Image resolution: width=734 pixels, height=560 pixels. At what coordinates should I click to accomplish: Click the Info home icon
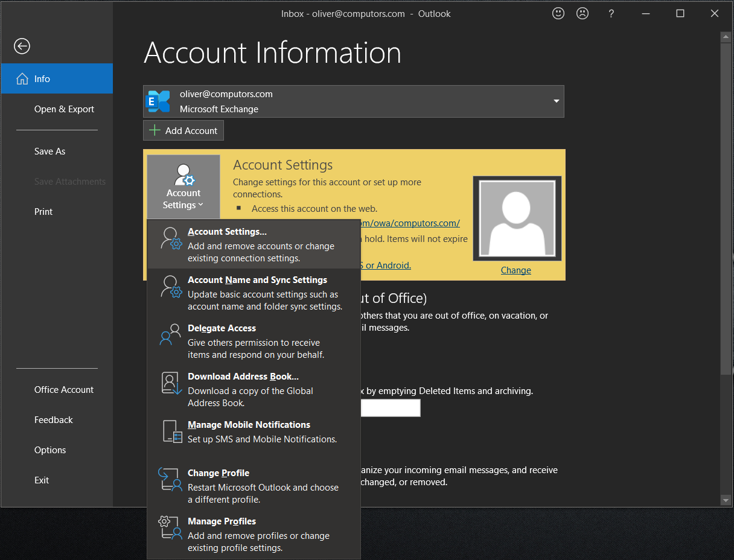click(x=22, y=79)
